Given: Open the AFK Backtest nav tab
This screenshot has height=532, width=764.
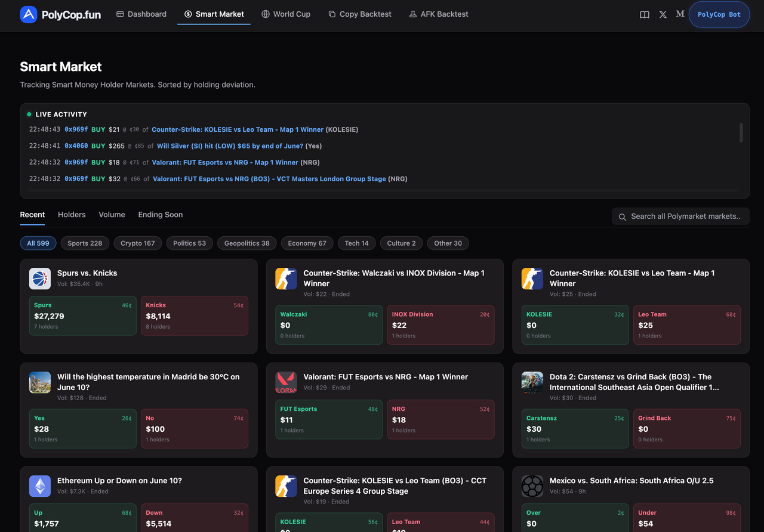Looking at the screenshot, I should [x=439, y=14].
